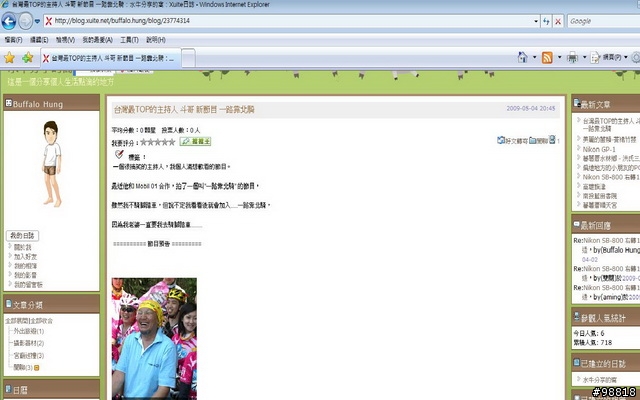Click the 參觀人氣統計 panel header icon
640x400 pixels.
point(577,317)
